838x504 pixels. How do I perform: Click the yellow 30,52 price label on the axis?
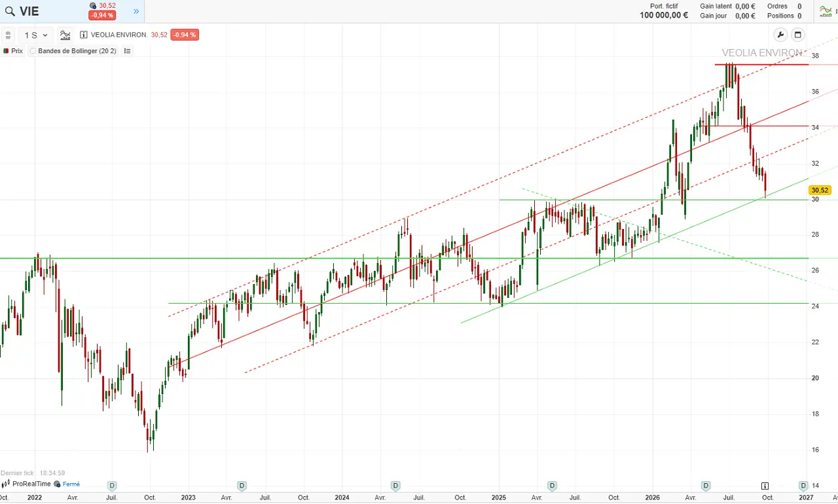(x=820, y=190)
